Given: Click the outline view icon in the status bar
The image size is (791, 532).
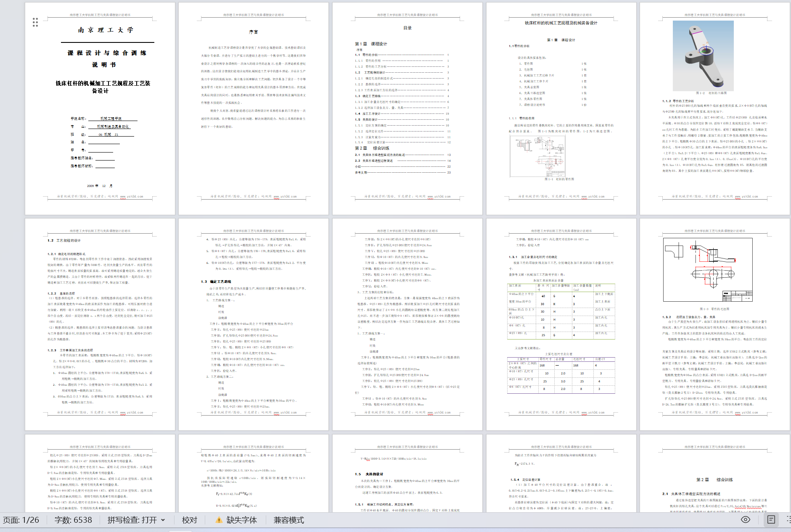Looking at the screenshot, I should click(x=788, y=520).
